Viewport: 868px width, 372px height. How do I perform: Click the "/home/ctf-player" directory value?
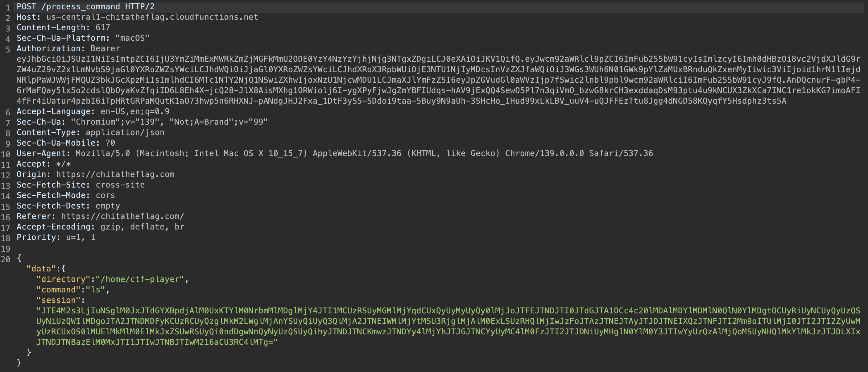(140, 279)
